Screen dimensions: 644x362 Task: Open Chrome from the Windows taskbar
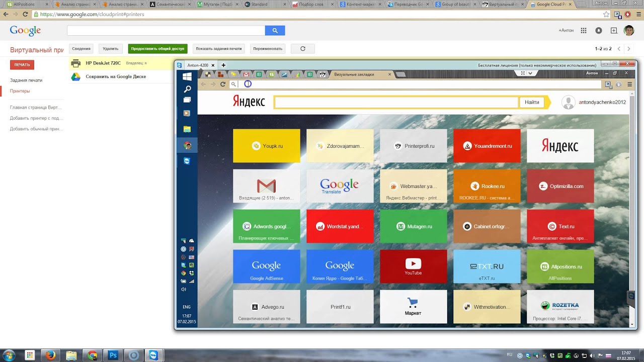click(92, 355)
